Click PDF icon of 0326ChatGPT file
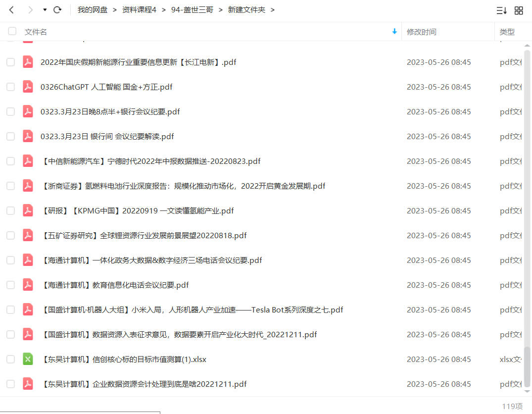The width and height of the screenshot is (532, 414). (x=28, y=87)
